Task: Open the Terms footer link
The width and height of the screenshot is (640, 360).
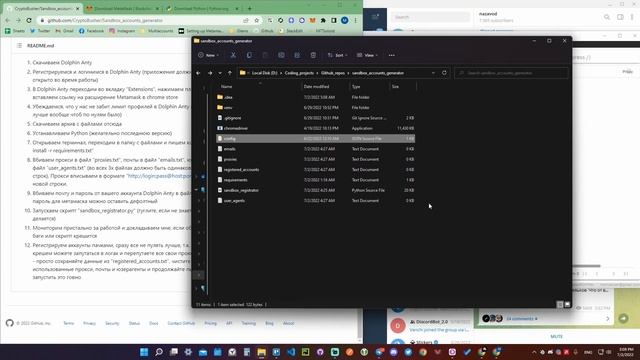Action: pos(69,323)
